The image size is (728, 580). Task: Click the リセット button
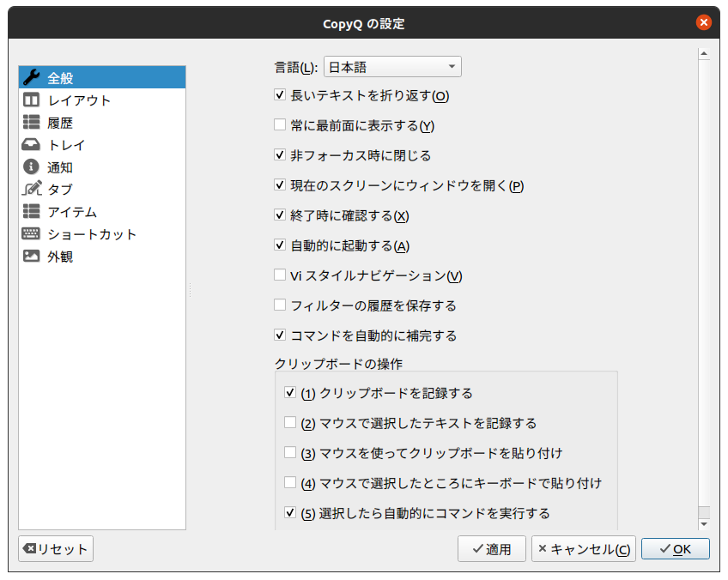[x=56, y=549]
